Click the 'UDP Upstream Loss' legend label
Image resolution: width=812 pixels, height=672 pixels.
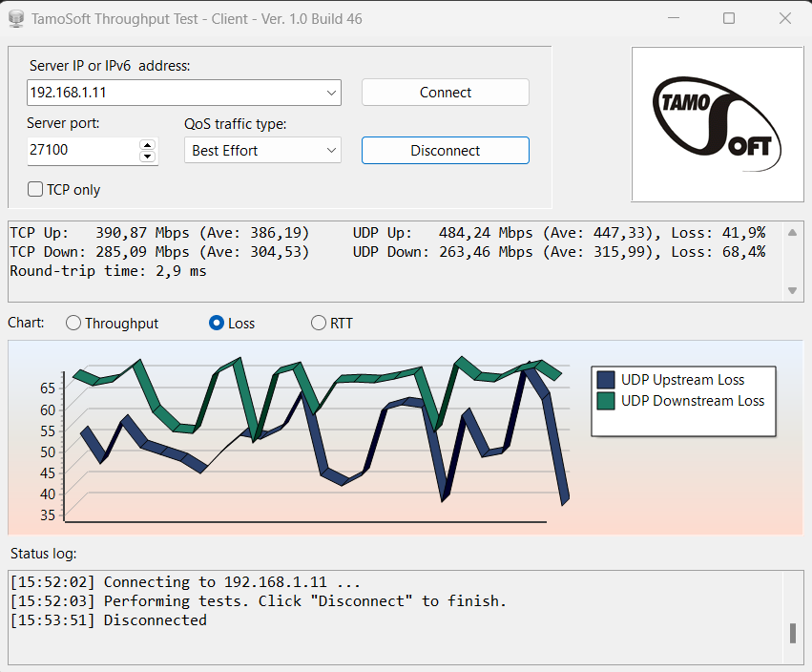click(682, 380)
